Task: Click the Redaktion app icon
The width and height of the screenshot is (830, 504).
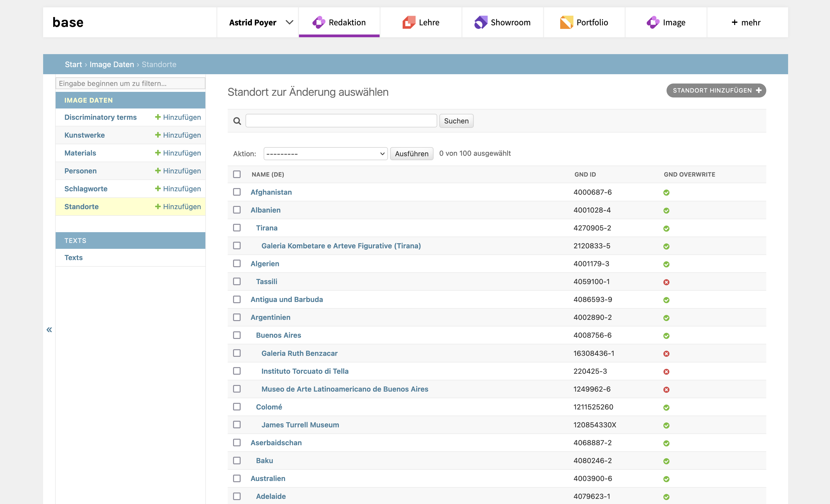Action: click(318, 23)
